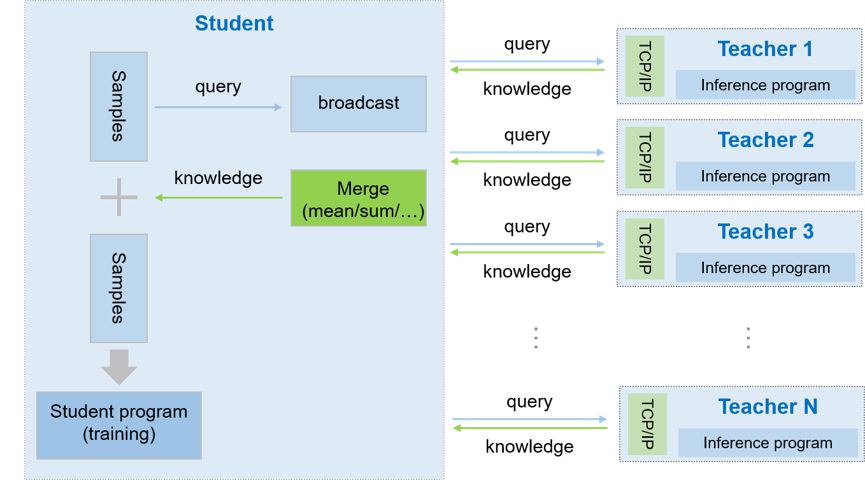Click Teacher 2's Inference program box

pyautogui.click(x=765, y=176)
